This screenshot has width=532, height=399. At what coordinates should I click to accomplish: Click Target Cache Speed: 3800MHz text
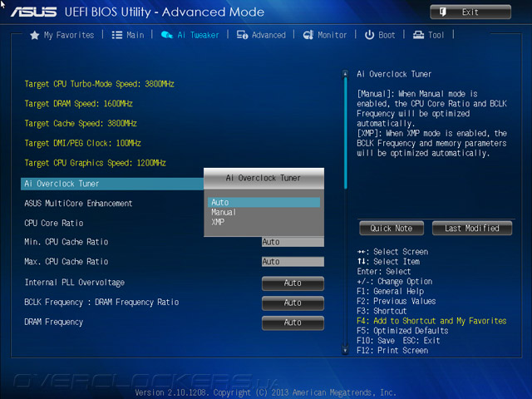pos(81,124)
